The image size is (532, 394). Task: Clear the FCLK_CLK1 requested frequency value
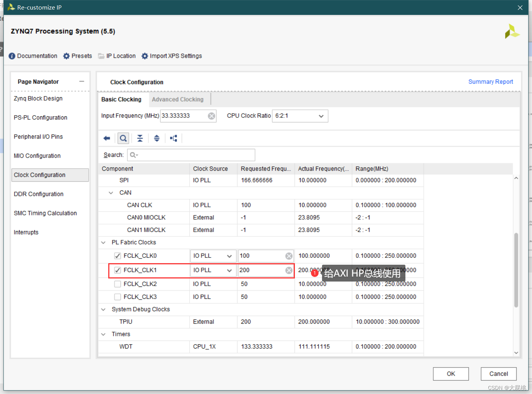pyautogui.click(x=289, y=270)
